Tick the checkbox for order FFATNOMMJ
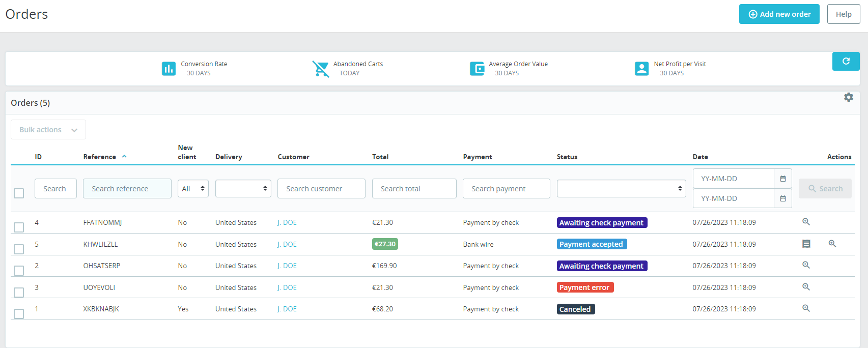868x348 pixels. [19, 227]
